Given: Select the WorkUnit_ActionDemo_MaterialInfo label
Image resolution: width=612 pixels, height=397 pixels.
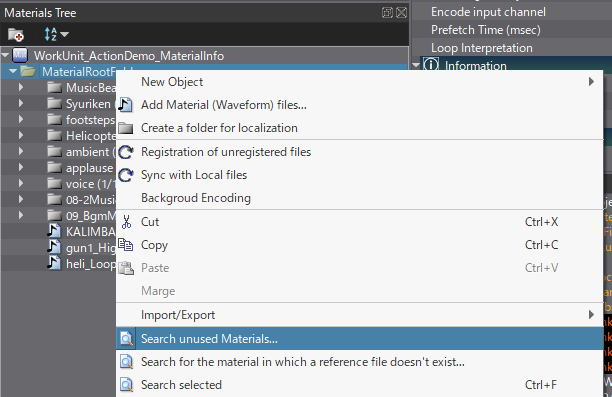Looking at the screenshot, I should [129, 56].
